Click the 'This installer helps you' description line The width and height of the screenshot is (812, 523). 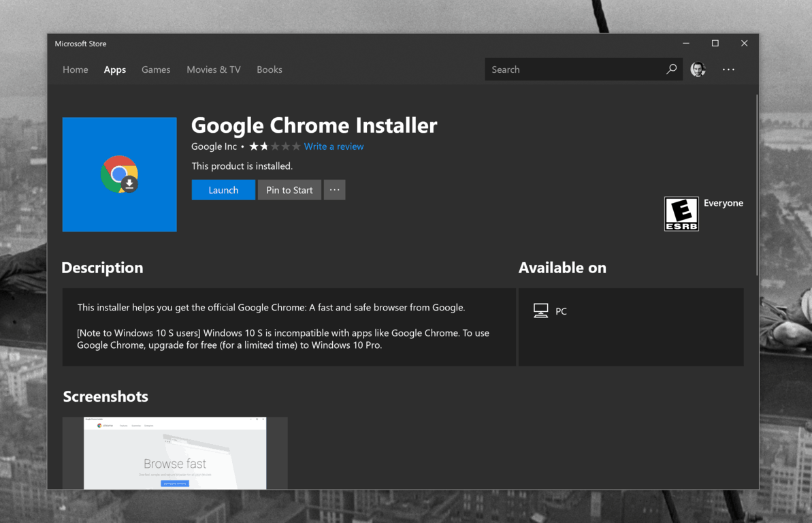271,307
